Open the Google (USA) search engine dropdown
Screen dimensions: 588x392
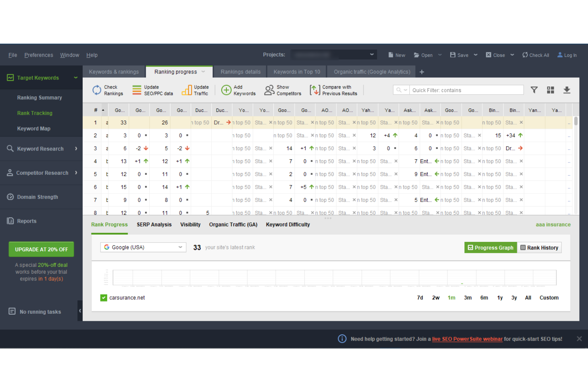[x=143, y=247]
